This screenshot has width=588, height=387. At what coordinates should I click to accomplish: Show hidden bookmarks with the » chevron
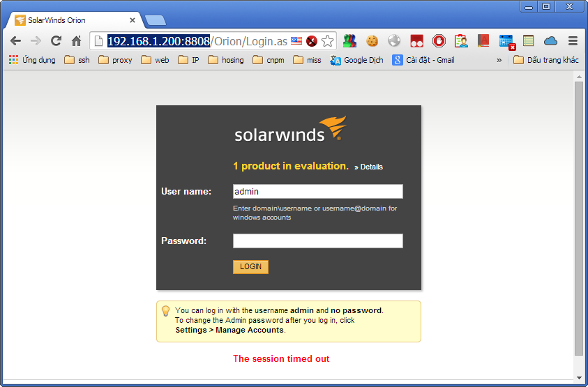[499, 60]
